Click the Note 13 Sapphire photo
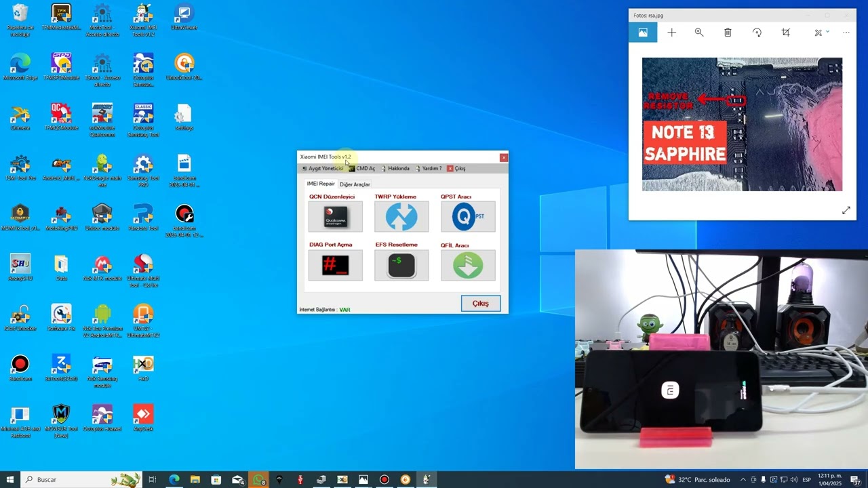This screenshot has width=868, height=488. tap(742, 124)
